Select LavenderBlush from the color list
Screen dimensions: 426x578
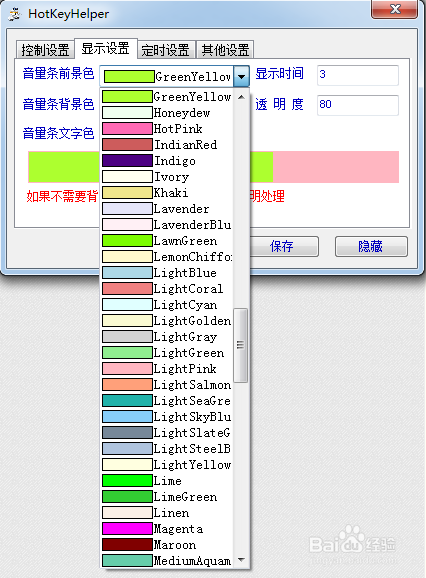[x=167, y=224]
